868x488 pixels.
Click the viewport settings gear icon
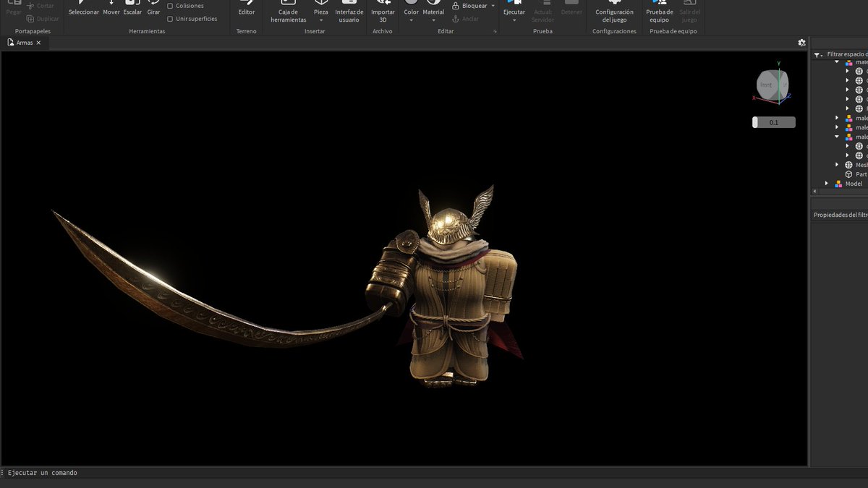[x=801, y=43]
